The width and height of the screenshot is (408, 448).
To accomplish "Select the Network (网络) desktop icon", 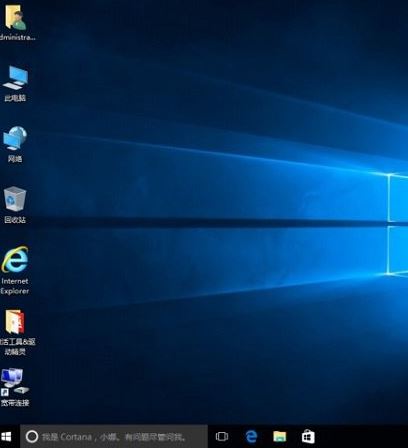I will click(x=15, y=138).
